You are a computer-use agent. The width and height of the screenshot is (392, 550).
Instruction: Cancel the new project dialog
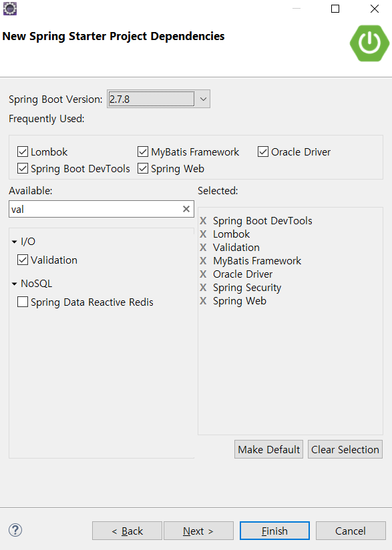[x=351, y=531]
